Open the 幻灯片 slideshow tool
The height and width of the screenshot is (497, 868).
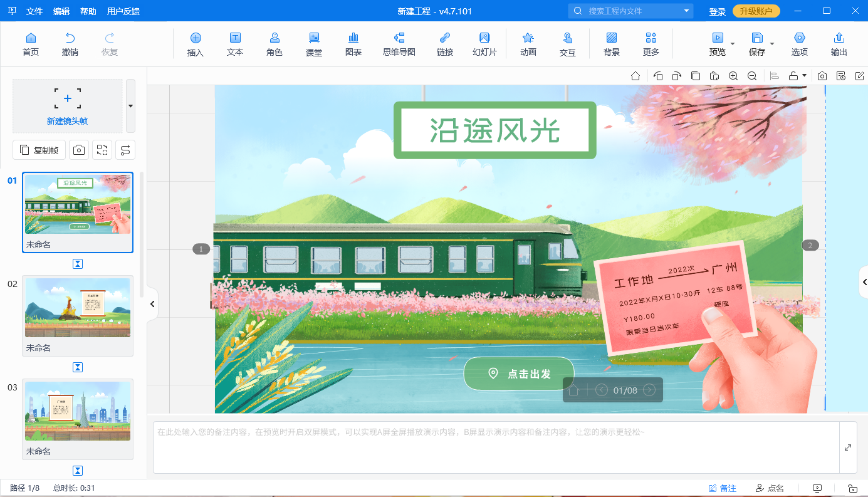tap(484, 44)
